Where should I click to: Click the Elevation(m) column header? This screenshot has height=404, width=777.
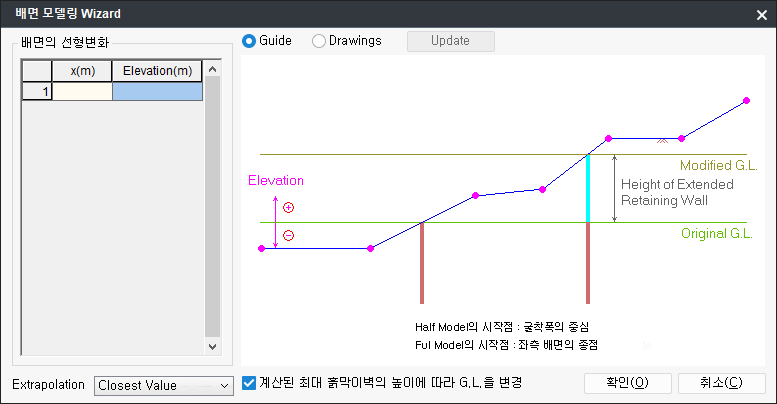point(157,70)
